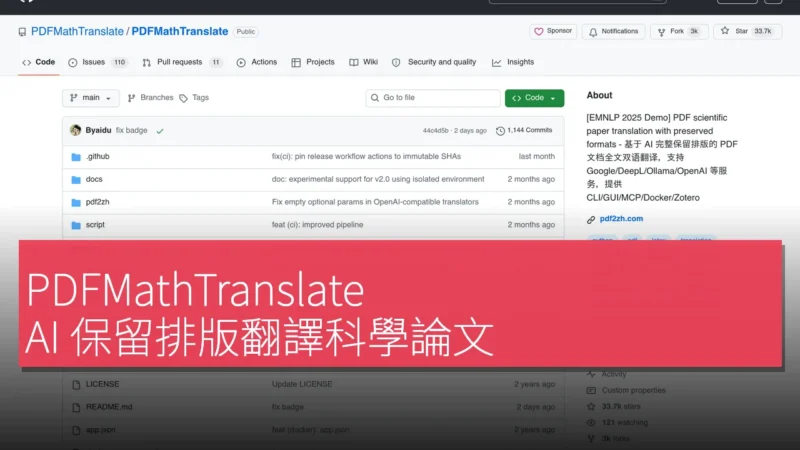The height and width of the screenshot is (450, 800).
Task: Click the commits history clock icon
Action: (x=501, y=131)
